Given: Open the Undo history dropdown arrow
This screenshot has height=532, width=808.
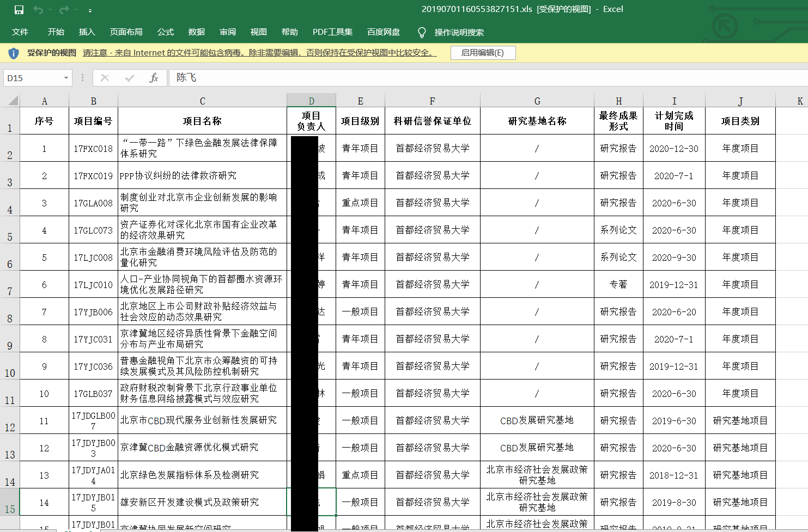Looking at the screenshot, I should pos(50,10).
